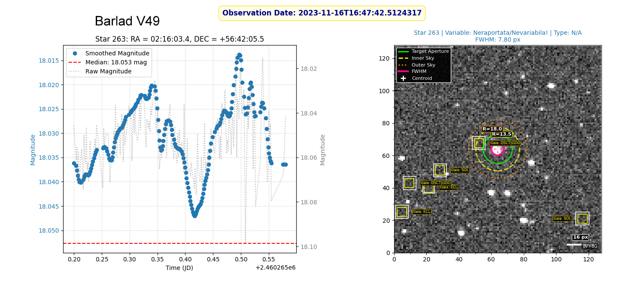
Task: Click the FWHM pink legend line
Action: point(403,71)
